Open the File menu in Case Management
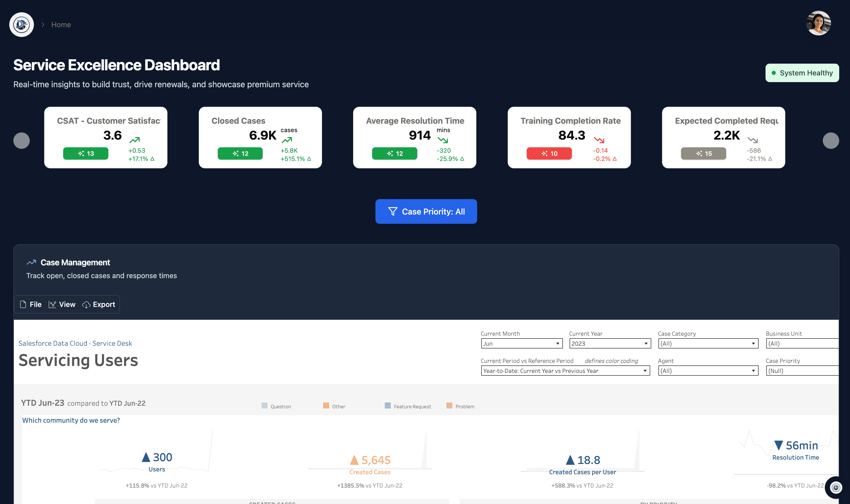The image size is (850, 504). [x=31, y=304]
